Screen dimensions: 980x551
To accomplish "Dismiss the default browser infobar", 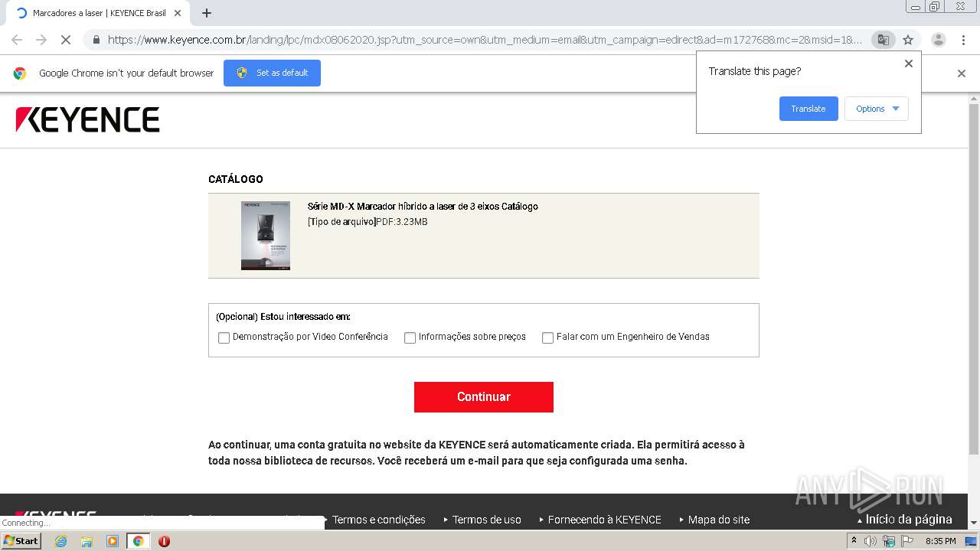I will coord(962,73).
